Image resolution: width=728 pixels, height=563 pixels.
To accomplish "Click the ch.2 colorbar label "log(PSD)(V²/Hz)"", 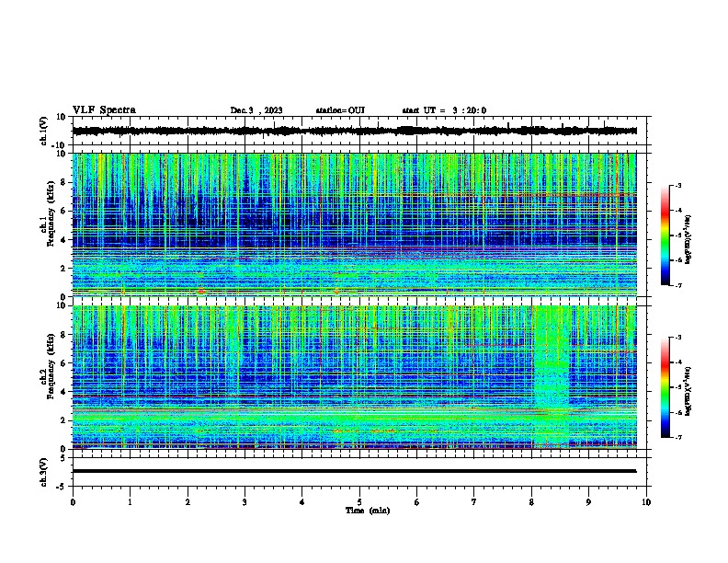I will coord(688,391).
